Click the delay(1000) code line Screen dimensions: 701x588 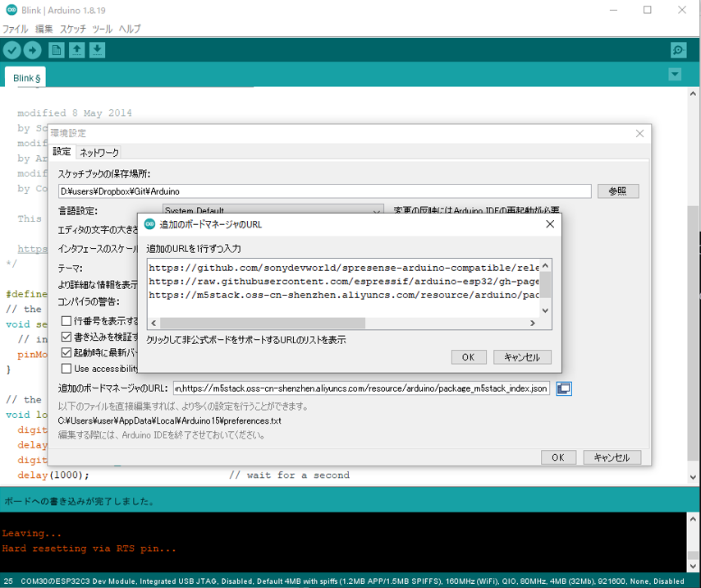pyautogui.click(x=53, y=475)
